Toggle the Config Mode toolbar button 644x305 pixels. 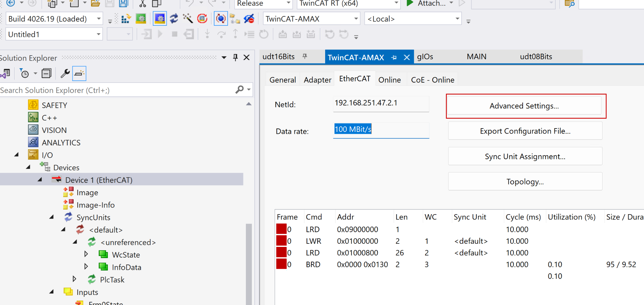tap(160, 19)
